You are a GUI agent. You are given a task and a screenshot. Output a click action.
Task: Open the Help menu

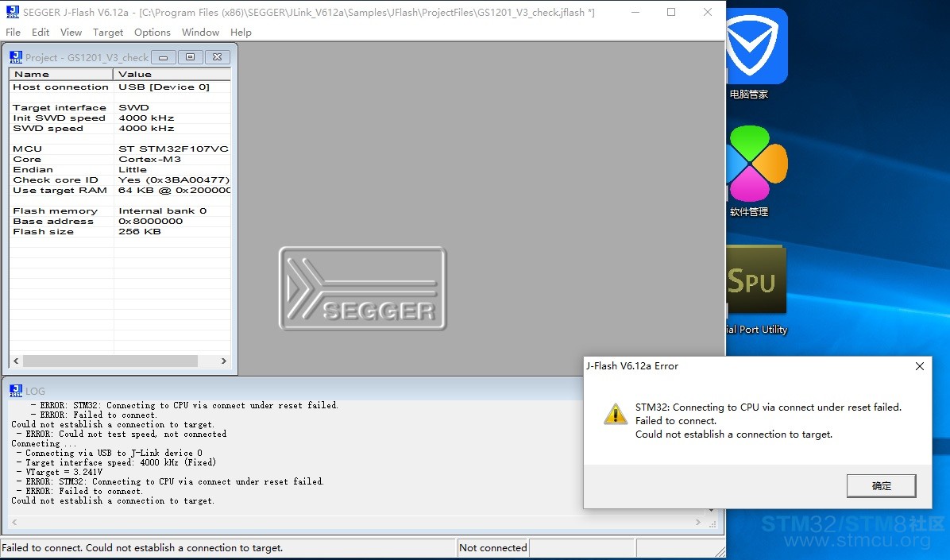tap(241, 32)
